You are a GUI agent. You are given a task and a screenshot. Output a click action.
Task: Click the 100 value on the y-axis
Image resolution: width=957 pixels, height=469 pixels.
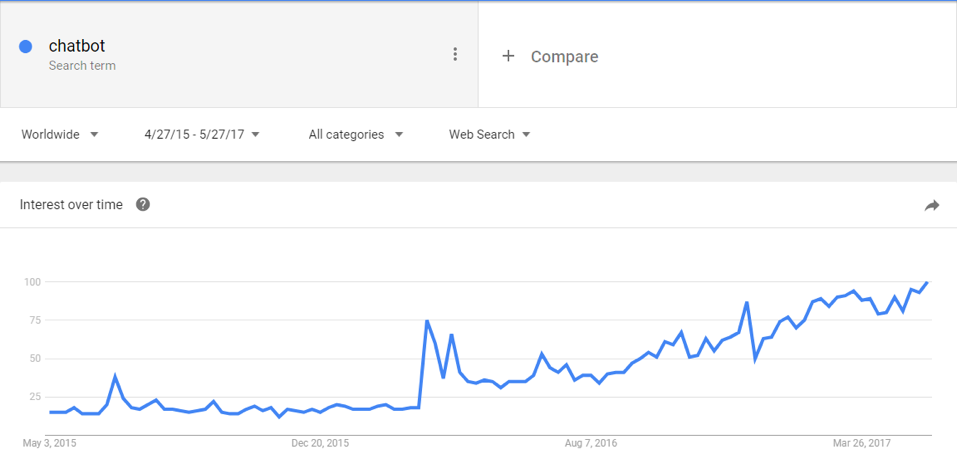tap(33, 282)
